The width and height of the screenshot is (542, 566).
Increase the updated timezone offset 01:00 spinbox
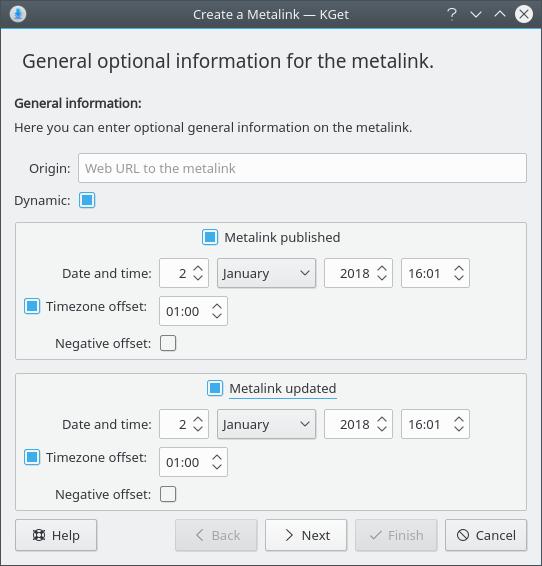point(217,457)
